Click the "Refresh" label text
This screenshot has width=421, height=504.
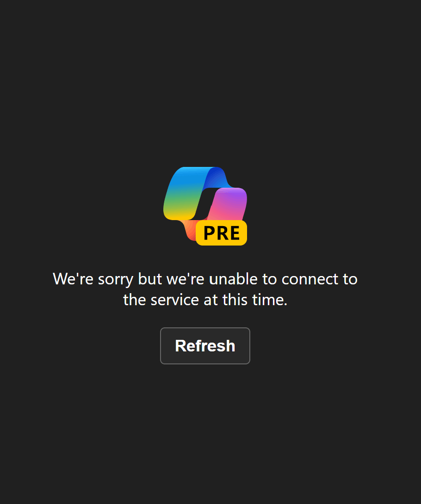coord(205,346)
